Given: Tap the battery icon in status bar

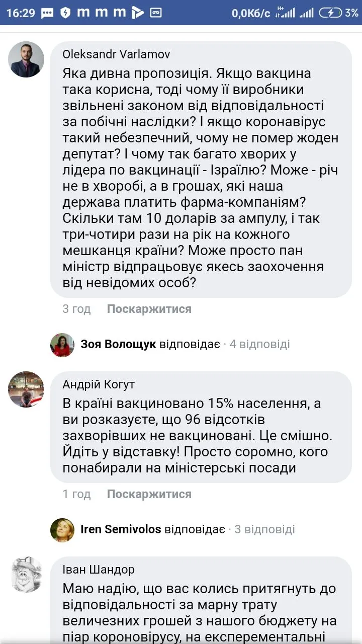Looking at the screenshot, I should [331, 13].
